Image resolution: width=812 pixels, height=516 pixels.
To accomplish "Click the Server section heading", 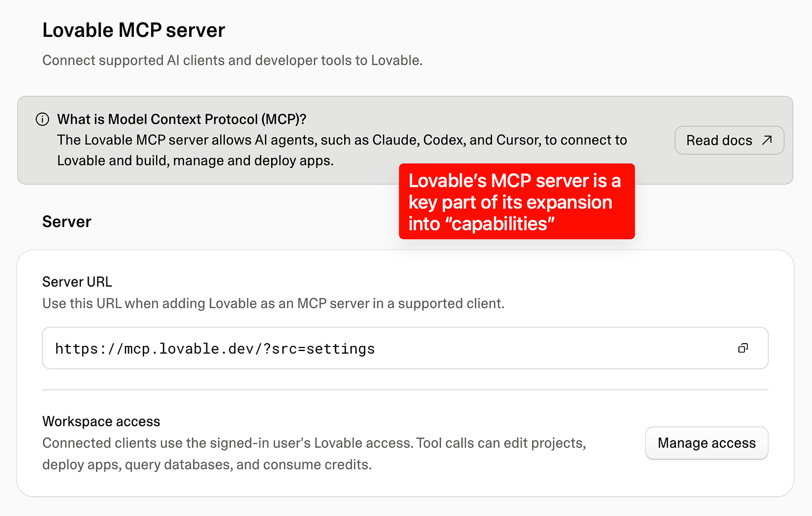I will (x=67, y=222).
